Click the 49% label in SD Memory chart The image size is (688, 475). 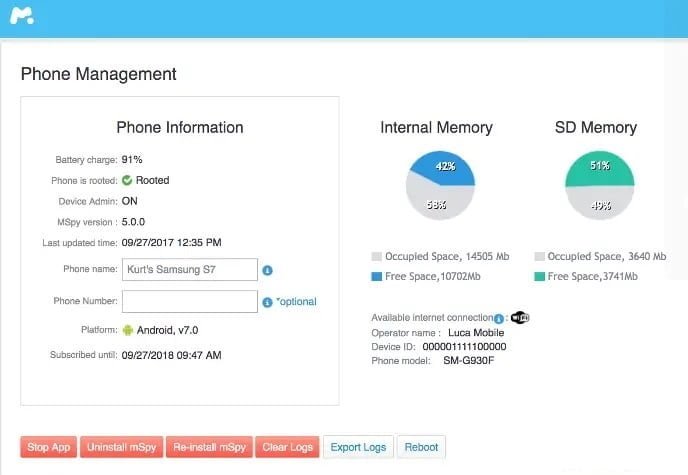[x=601, y=205]
